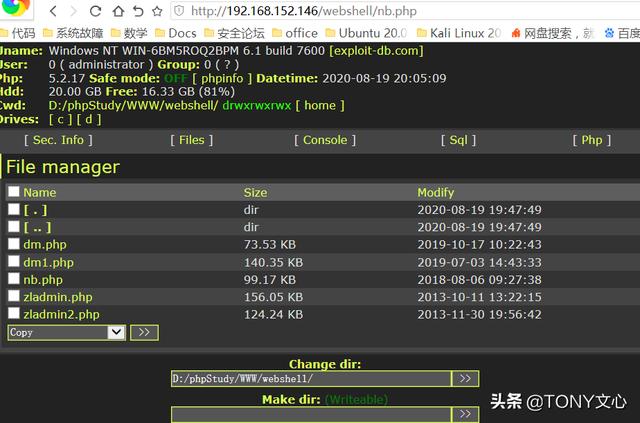Select the zladmin2.php checkbox

coord(14,313)
